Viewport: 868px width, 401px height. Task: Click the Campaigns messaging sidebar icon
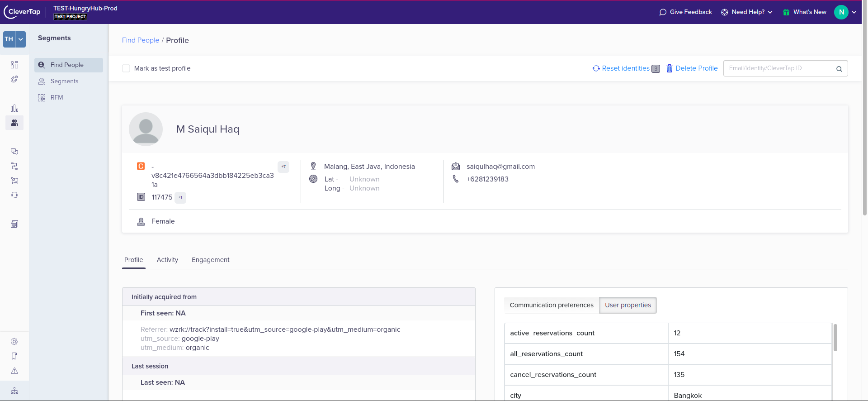click(14, 152)
